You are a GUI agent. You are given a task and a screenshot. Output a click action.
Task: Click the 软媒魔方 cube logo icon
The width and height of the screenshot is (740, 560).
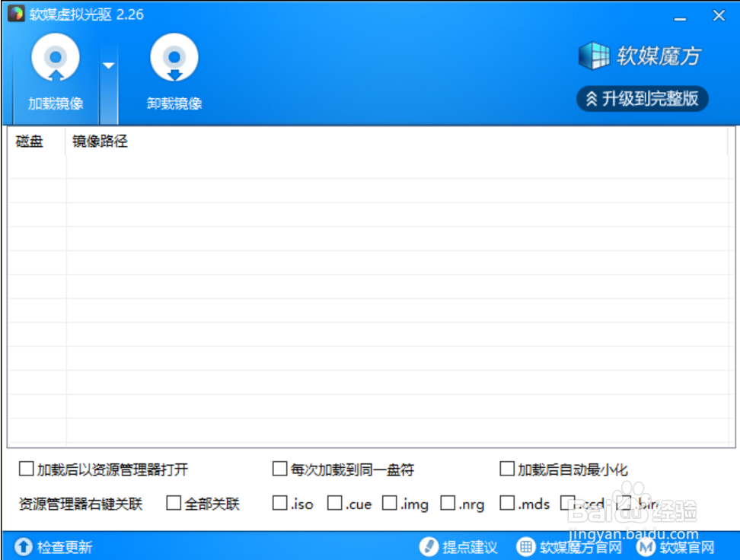pyautogui.click(x=596, y=56)
